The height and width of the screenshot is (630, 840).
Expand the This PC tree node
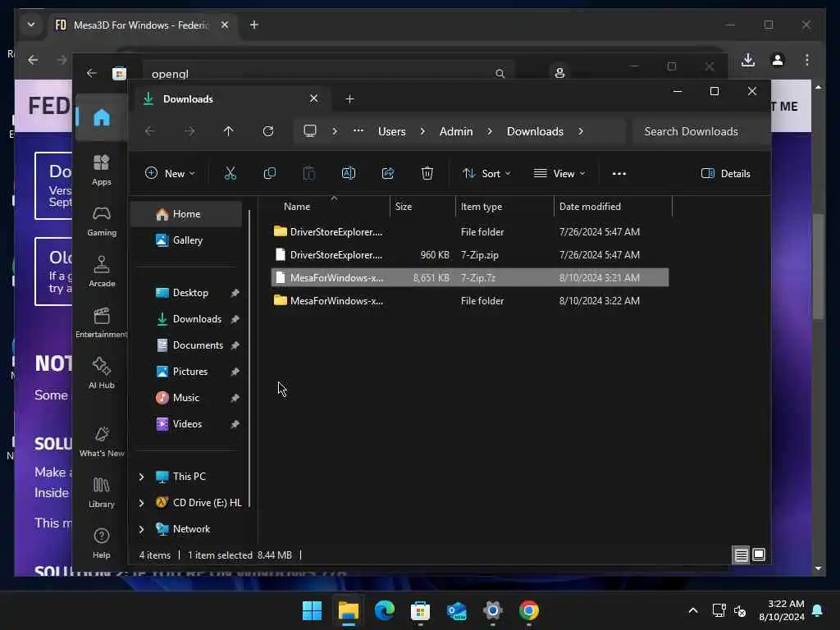[141, 477]
